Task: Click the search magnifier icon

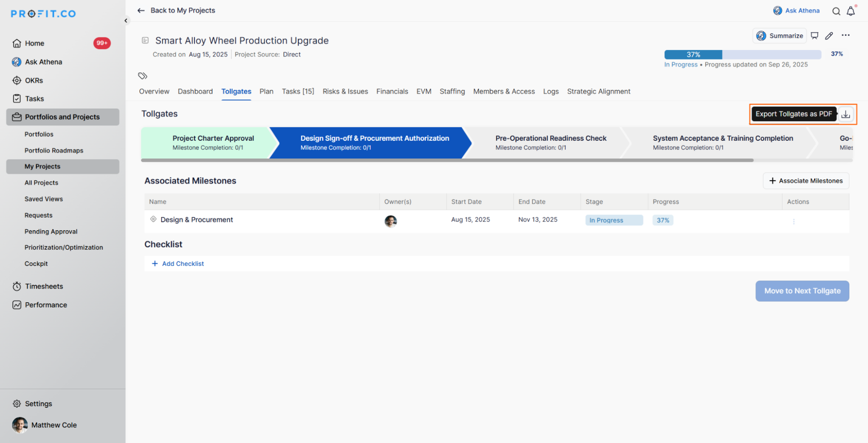Action: tap(836, 11)
